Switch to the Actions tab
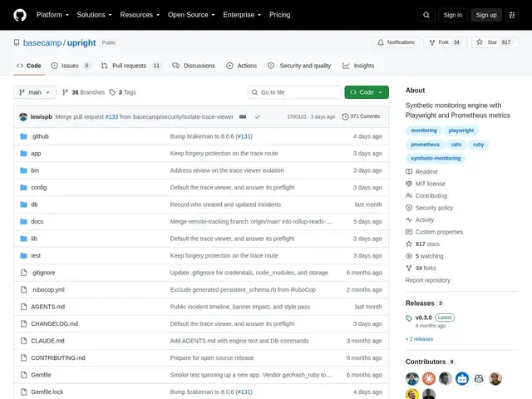Viewport: 532px width, 399px height. click(242, 66)
